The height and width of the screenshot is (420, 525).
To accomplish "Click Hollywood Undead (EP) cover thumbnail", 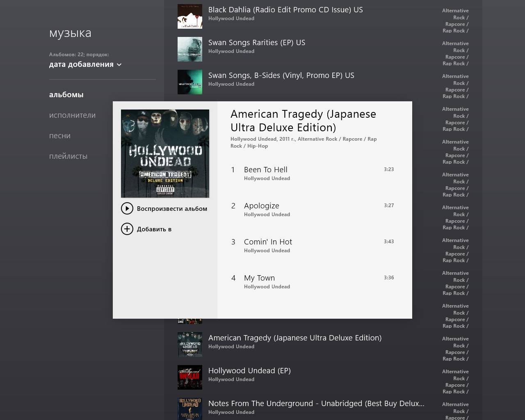I will point(190,377).
